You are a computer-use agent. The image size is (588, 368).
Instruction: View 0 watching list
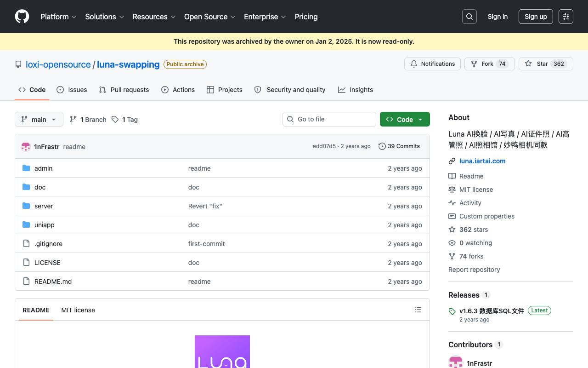[470, 243]
